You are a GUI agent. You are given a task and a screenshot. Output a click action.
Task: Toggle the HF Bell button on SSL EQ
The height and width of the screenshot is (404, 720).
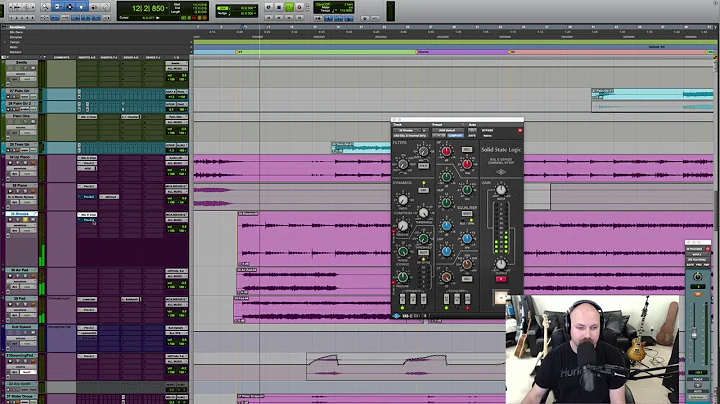pyautogui.click(x=467, y=150)
